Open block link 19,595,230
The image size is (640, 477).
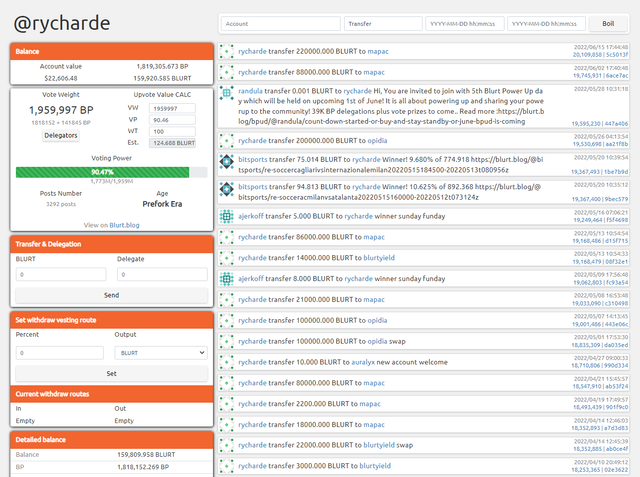[x=586, y=124]
